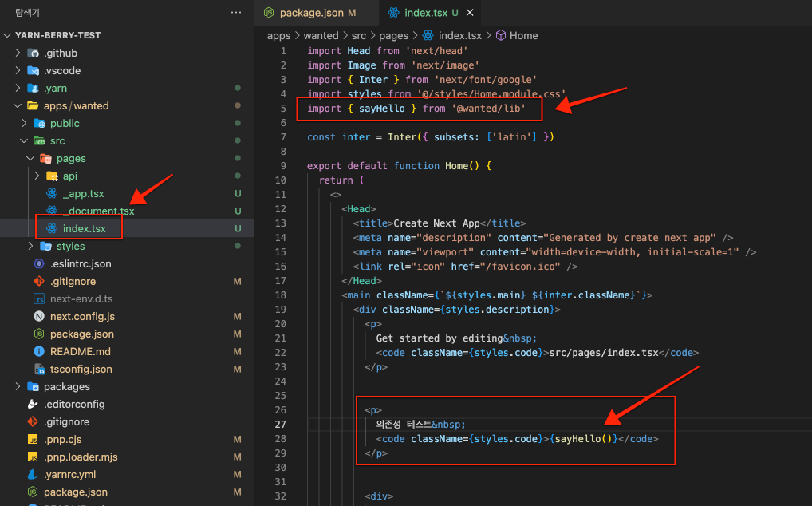Close the index.tsx editor tab
Image resolution: width=812 pixels, height=506 pixels.
click(470, 13)
